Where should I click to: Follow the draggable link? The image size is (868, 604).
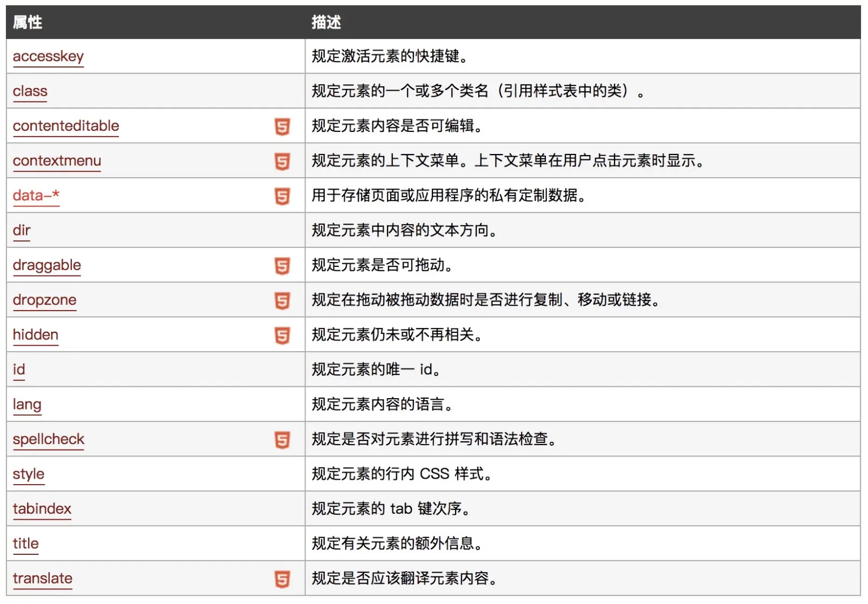point(46,265)
